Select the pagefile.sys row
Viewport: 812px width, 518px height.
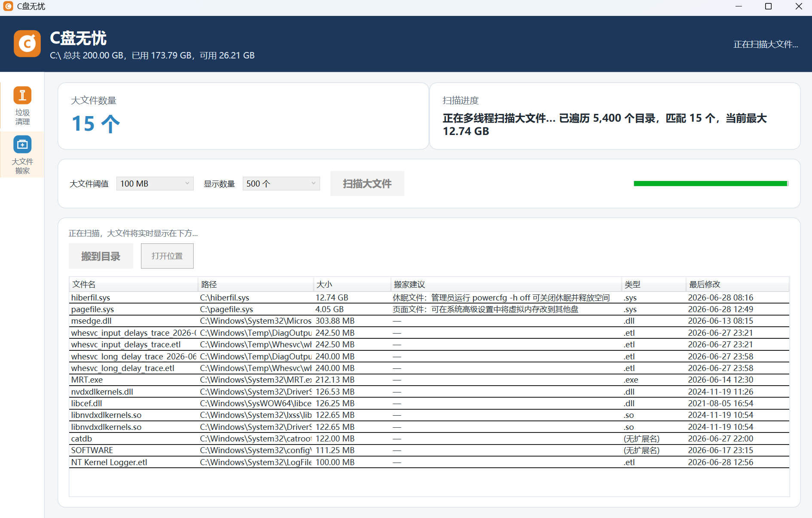[x=429, y=309]
